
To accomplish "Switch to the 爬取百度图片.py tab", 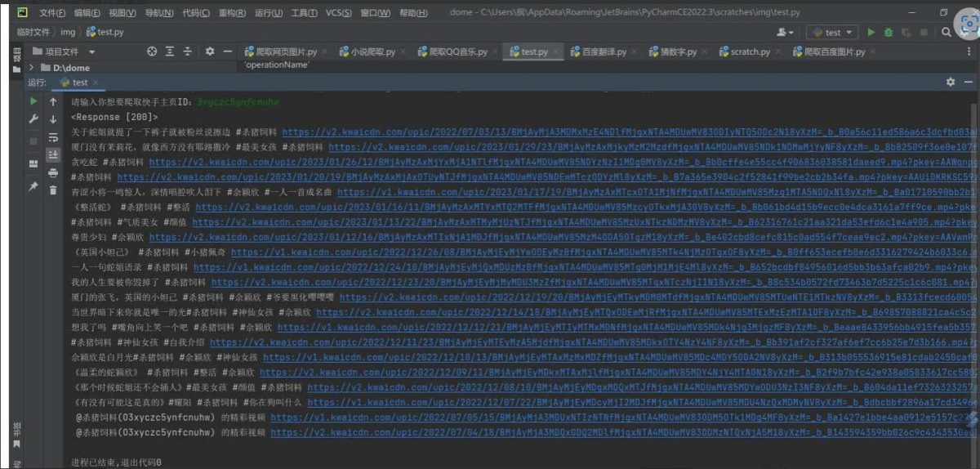I will pos(834,51).
